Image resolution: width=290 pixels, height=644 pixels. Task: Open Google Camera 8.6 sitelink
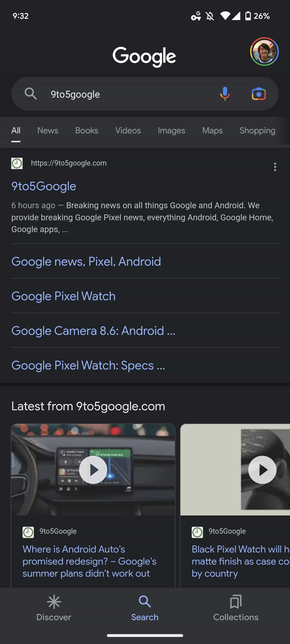93,331
